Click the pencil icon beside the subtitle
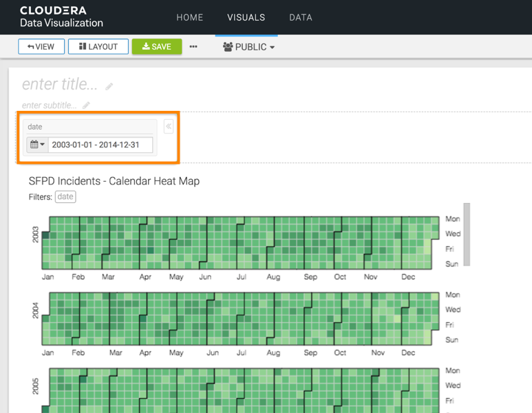The height and width of the screenshot is (413, 532). point(86,105)
